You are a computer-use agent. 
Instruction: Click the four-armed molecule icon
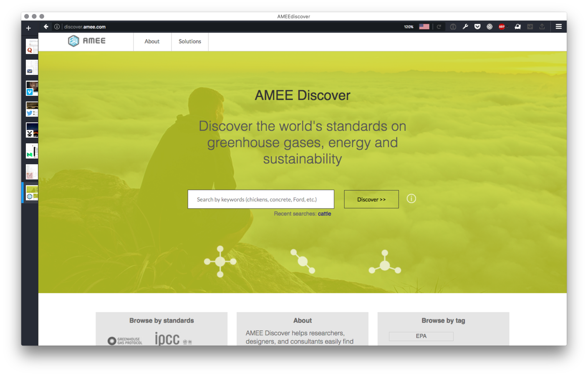(x=220, y=262)
